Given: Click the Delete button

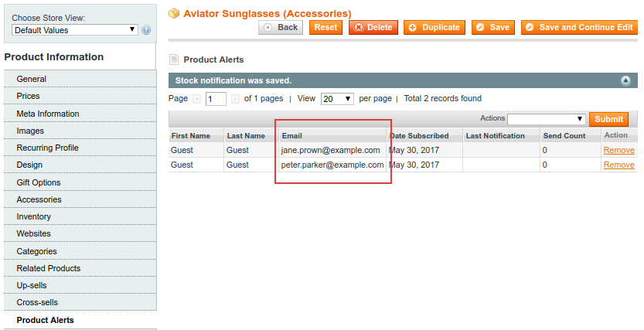Looking at the screenshot, I should pyautogui.click(x=373, y=28).
